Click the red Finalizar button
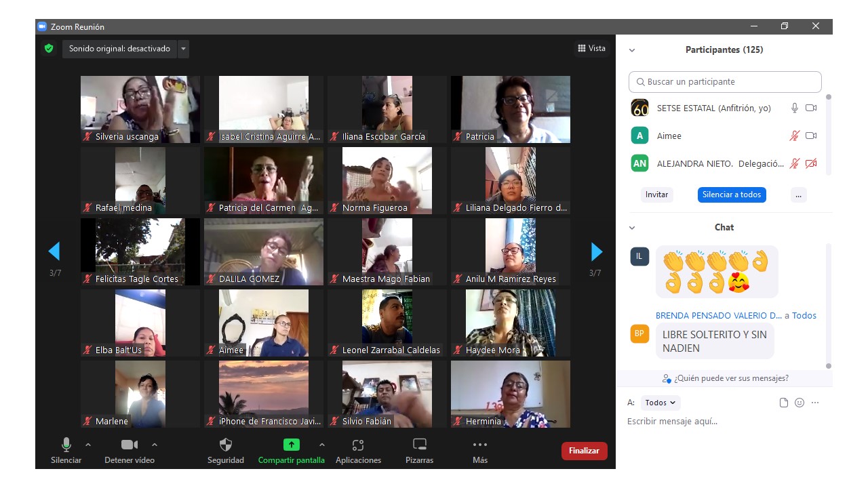The height and width of the screenshot is (488, 868). [x=584, y=451]
